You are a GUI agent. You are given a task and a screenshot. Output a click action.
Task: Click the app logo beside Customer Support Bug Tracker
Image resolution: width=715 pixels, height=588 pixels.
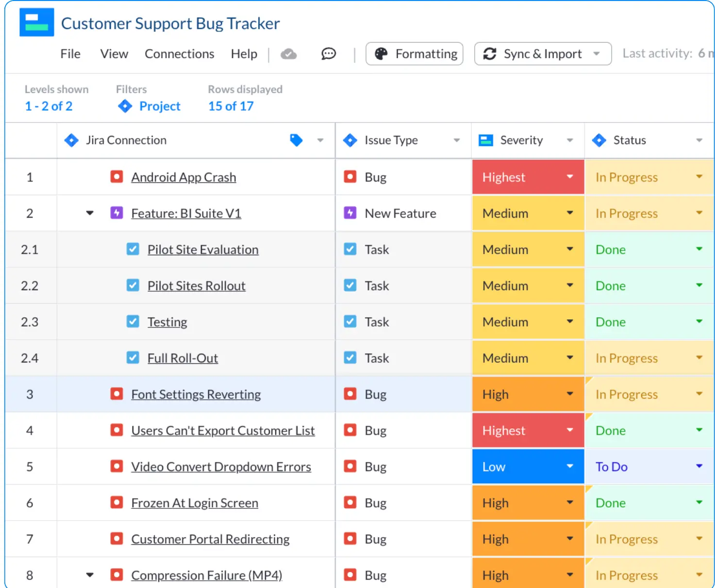(x=37, y=22)
